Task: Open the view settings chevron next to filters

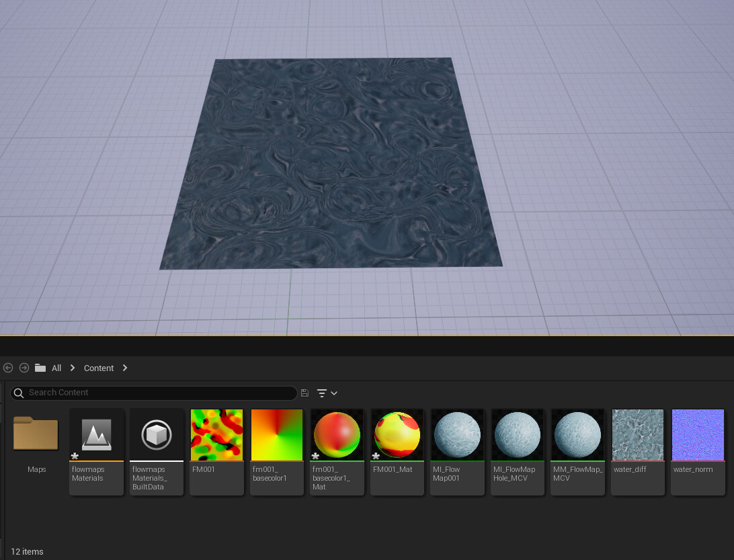Action: pos(334,393)
